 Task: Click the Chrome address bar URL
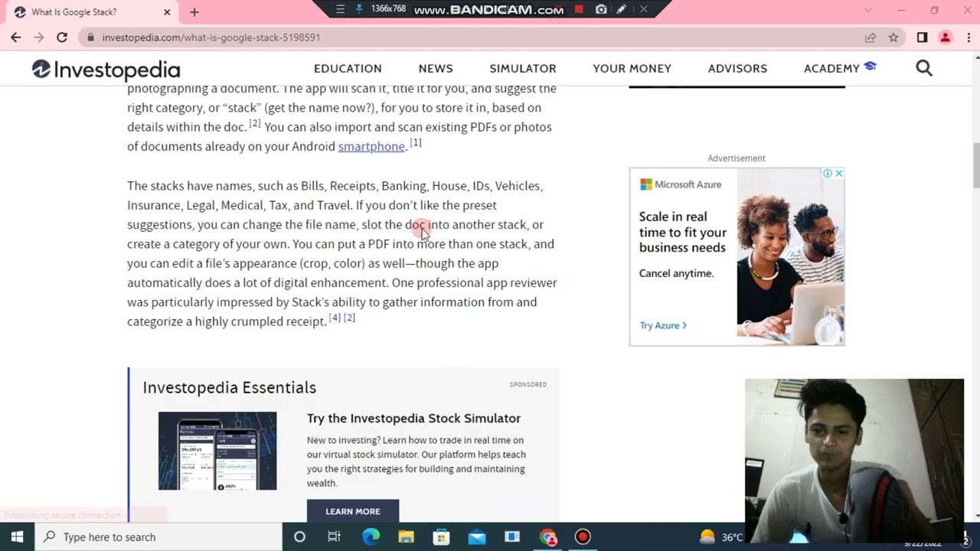coord(211,37)
